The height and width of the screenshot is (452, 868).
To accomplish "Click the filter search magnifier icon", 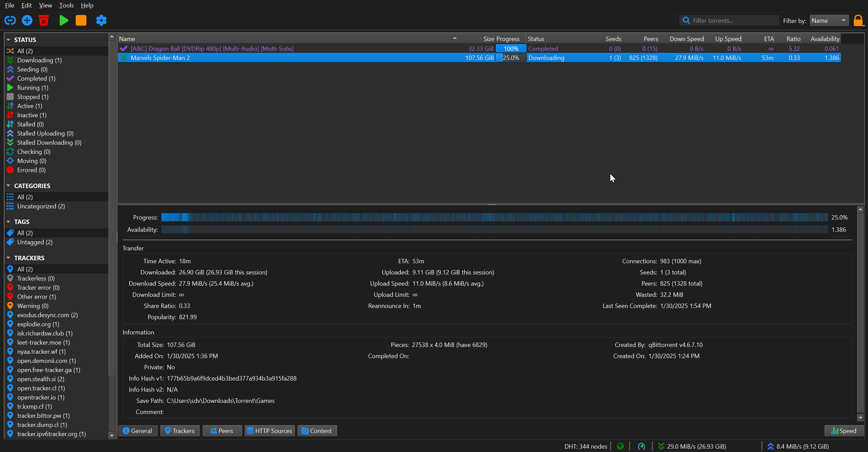I will 686,21.
